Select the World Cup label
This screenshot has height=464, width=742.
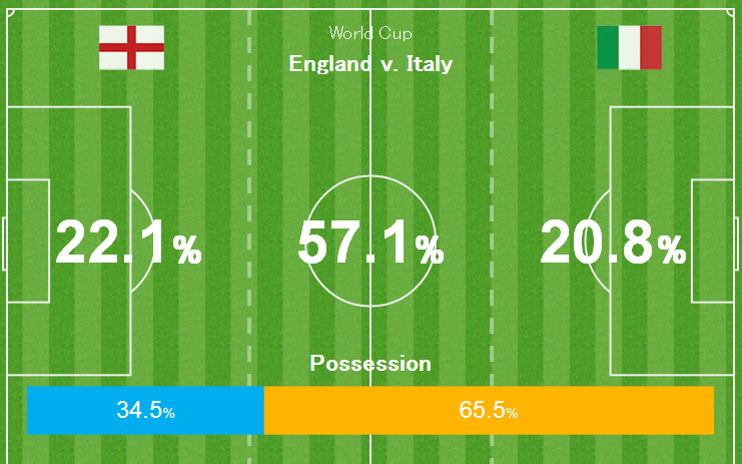(x=370, y=33)
